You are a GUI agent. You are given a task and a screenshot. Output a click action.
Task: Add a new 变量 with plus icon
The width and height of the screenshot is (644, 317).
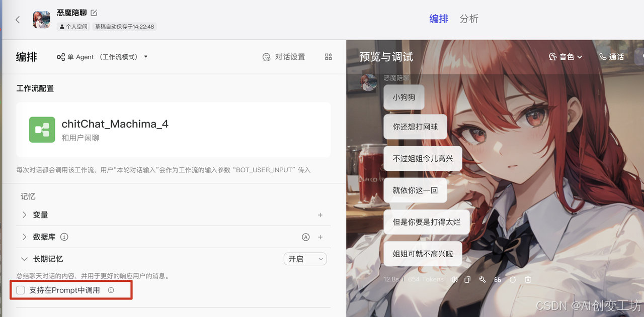pos(320,215)
